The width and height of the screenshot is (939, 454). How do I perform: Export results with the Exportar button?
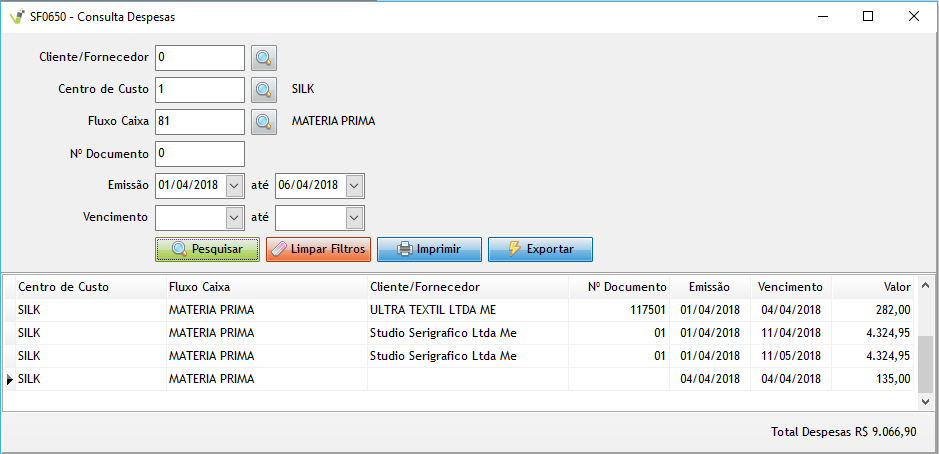[x=540, y=249]
